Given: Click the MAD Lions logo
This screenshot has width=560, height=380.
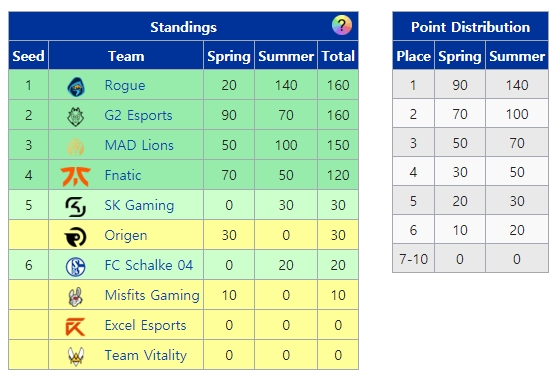Looking at the screenshot, I should click(76, 146).
